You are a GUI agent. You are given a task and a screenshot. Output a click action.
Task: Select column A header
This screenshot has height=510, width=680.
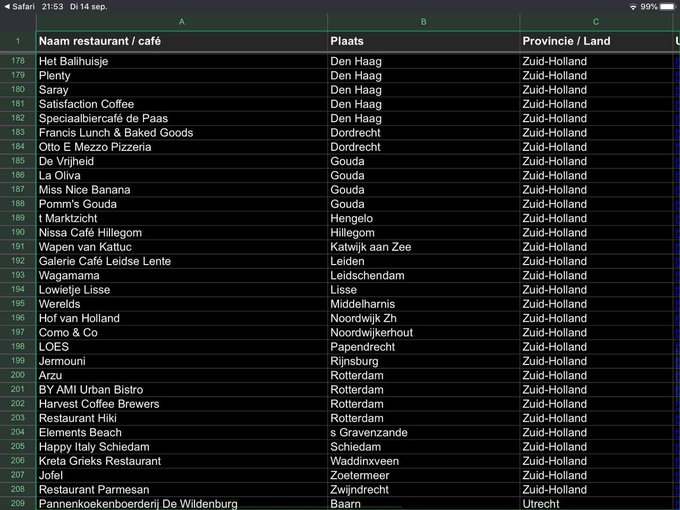point(182,22)
